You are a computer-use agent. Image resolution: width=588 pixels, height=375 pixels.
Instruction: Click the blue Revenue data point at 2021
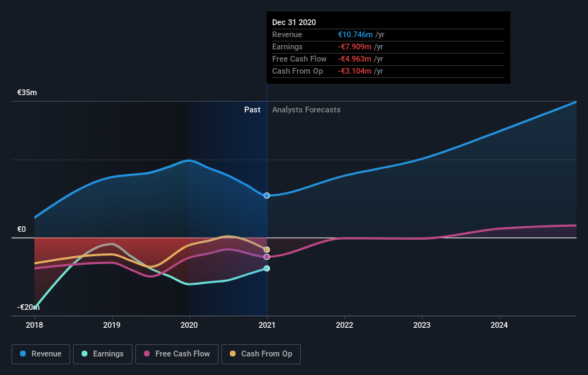[266, 195]
